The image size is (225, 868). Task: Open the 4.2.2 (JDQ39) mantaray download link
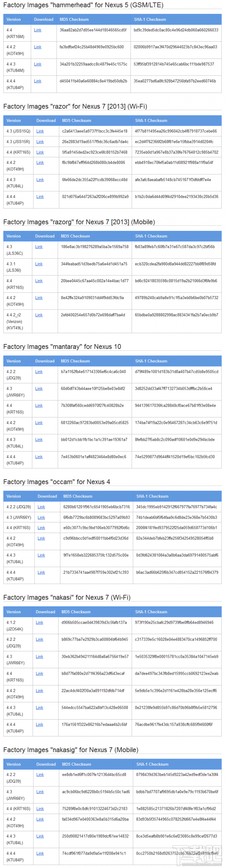click(x=39, y=371)
